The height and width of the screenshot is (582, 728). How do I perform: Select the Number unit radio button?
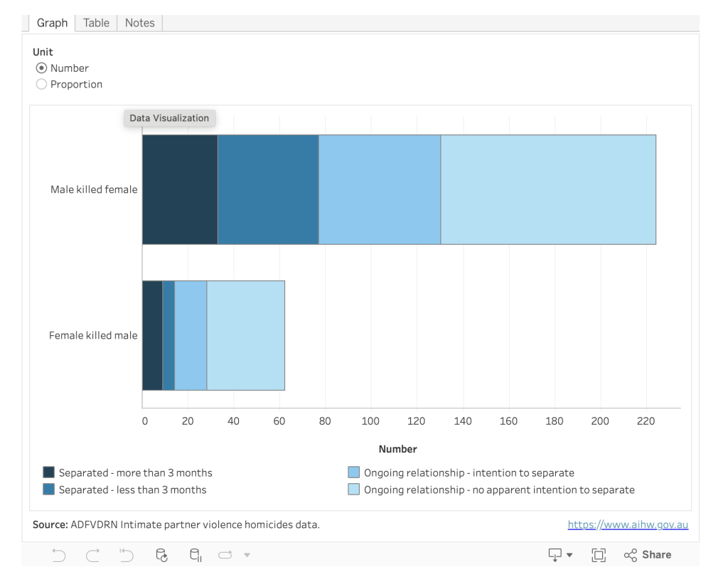pyautogui.click(x=42, y=68)
